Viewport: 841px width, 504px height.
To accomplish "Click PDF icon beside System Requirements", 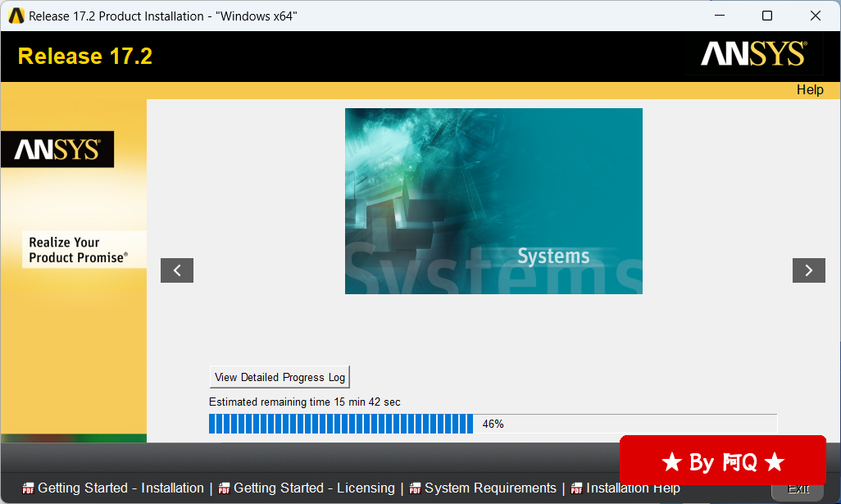I will click(x=415, y=488).
